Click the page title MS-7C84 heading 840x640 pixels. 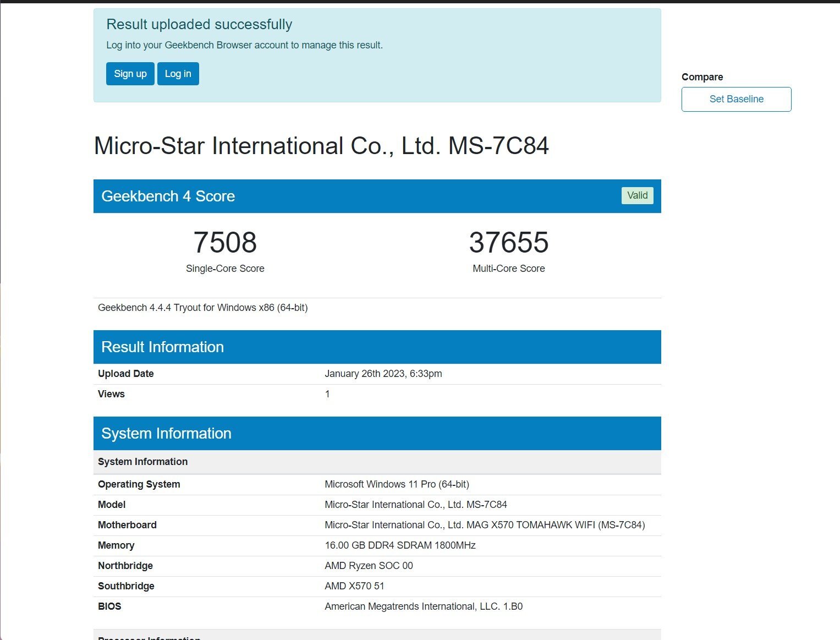click(x=321, y=146)
